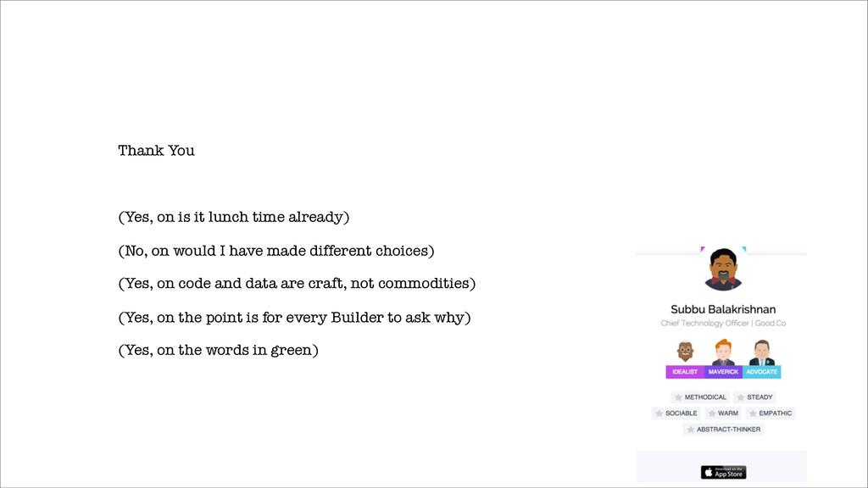Select the Maverick character avatar
The image size is (868, 488).
[723, 352]
